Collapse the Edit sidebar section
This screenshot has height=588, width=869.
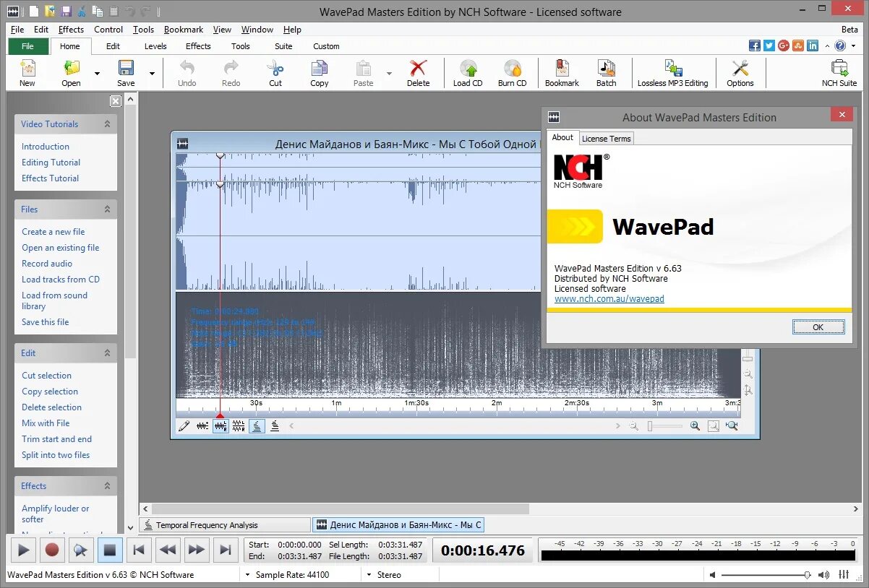click(107, 353)
